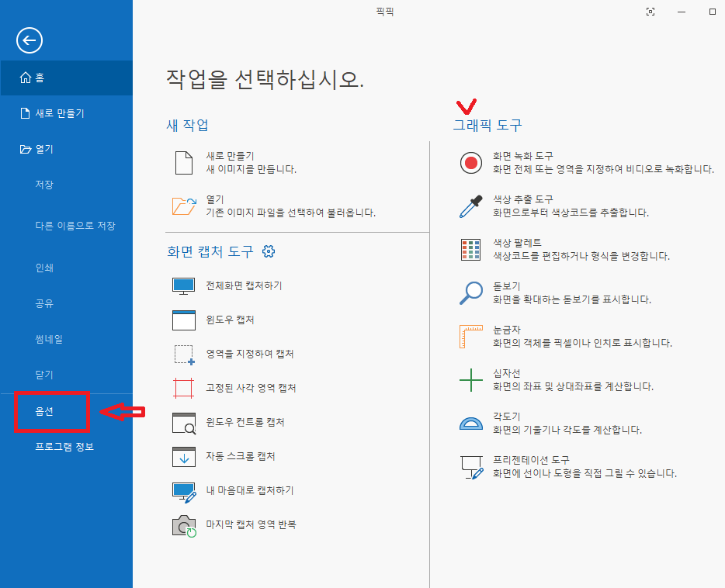Click the orange pixel ruler icon
The image size is (725, 588).
tap(470, 336)
